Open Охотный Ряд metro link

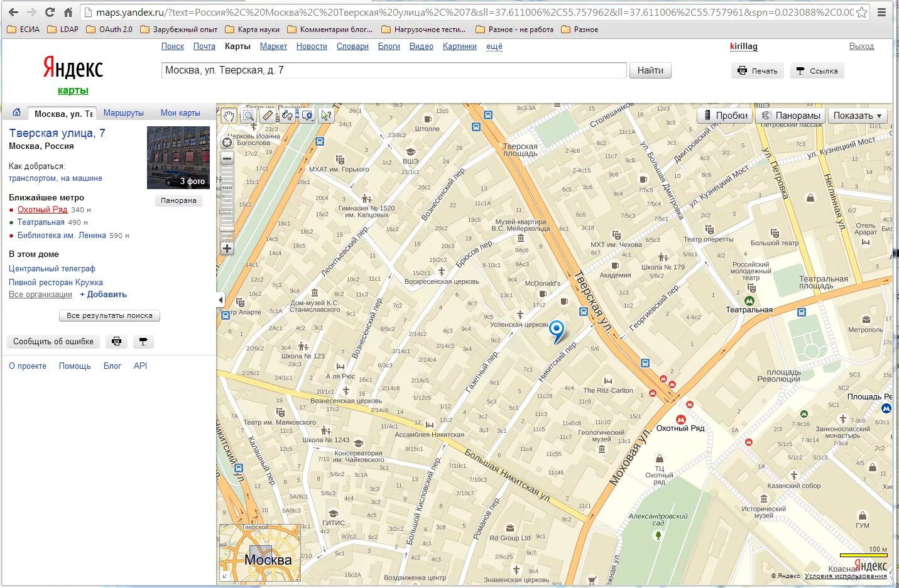(42, 210)
